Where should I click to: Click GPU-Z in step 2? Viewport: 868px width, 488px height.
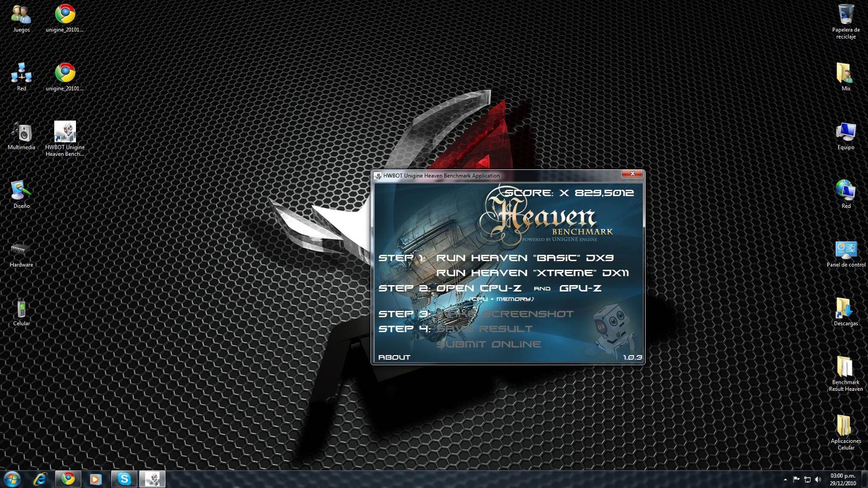tap(580, 288)
